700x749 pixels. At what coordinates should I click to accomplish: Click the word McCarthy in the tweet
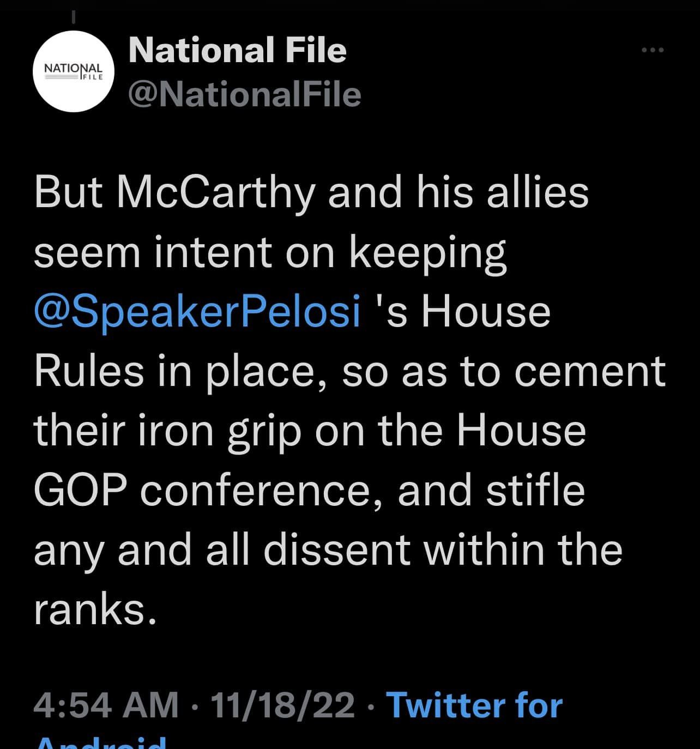point(215,194)
